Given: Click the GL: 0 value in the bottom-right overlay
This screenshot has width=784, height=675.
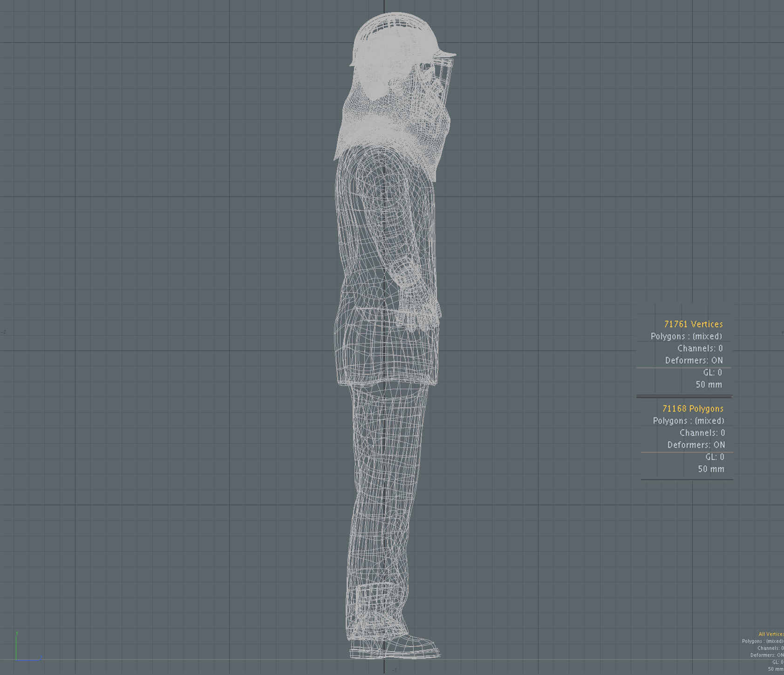Looking at the screenshot, I should click(778, 662).
